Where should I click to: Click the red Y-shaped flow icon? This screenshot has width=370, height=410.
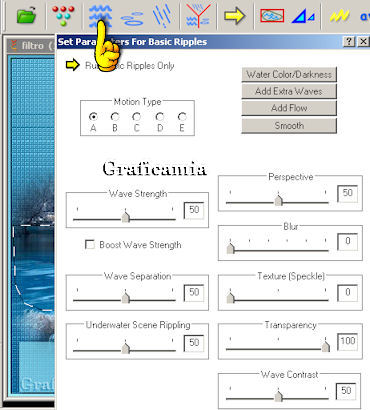click(198, 16)
